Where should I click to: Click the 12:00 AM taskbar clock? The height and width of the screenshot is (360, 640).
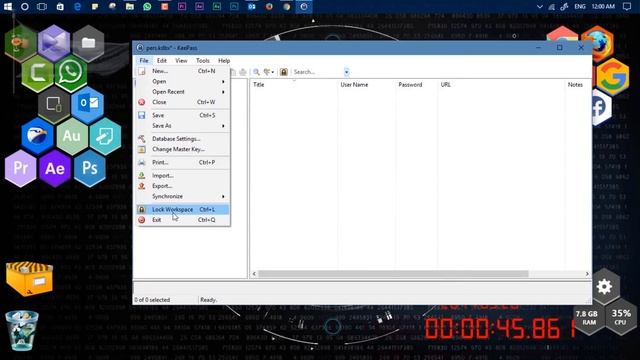point(603,7)
